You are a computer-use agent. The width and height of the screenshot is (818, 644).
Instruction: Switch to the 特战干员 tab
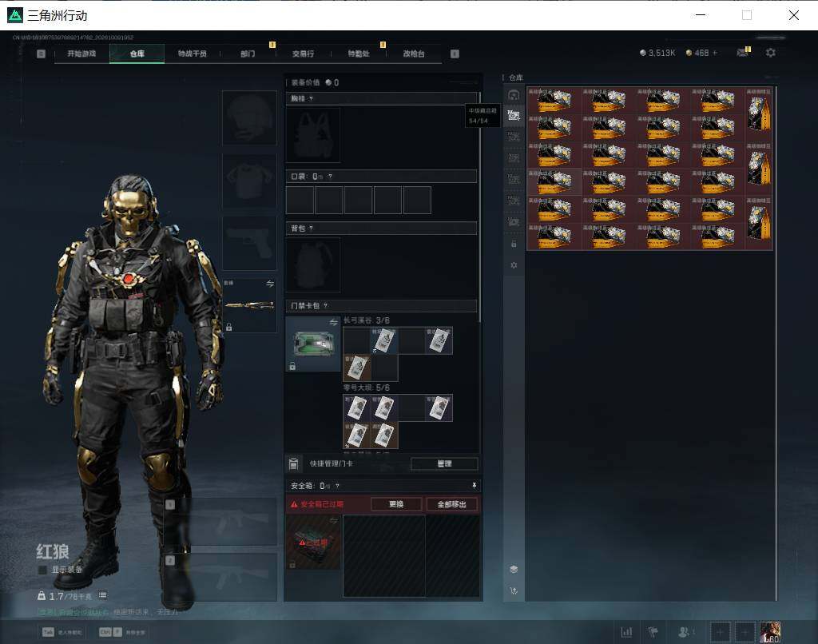pos(192,54)
